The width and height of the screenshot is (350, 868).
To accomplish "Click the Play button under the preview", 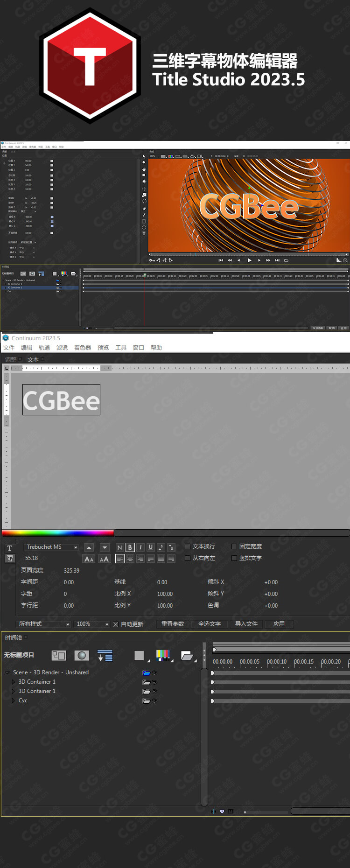I will click(249, 260).
